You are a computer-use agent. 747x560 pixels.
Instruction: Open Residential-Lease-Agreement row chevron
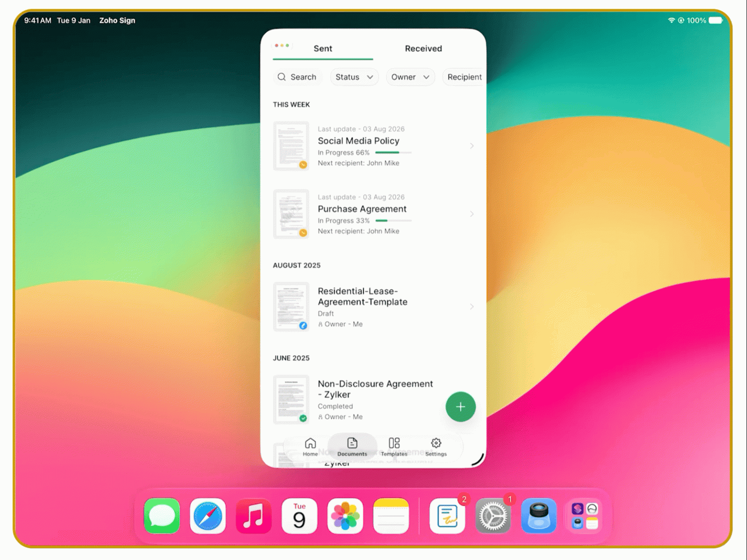(472, 307)
